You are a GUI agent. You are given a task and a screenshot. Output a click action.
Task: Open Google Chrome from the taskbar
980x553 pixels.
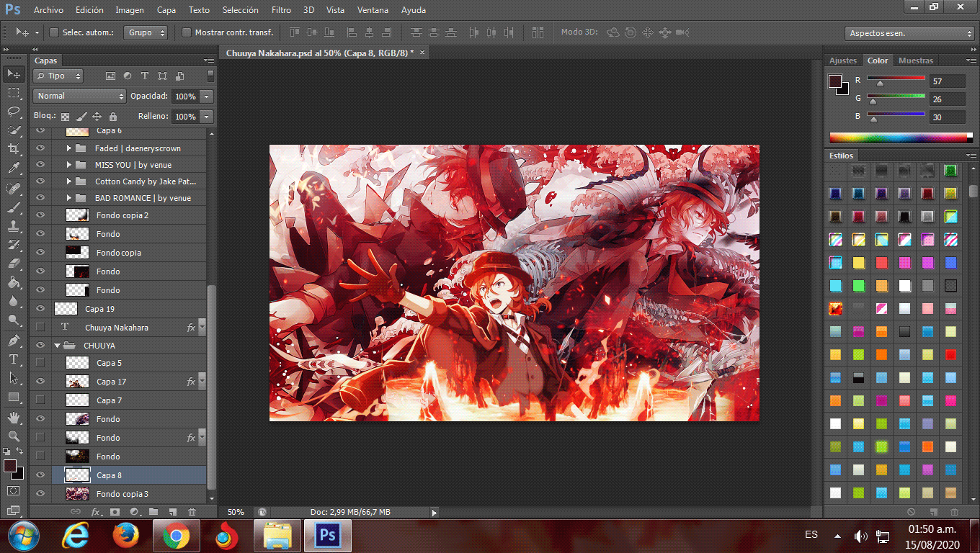(176, 536)
